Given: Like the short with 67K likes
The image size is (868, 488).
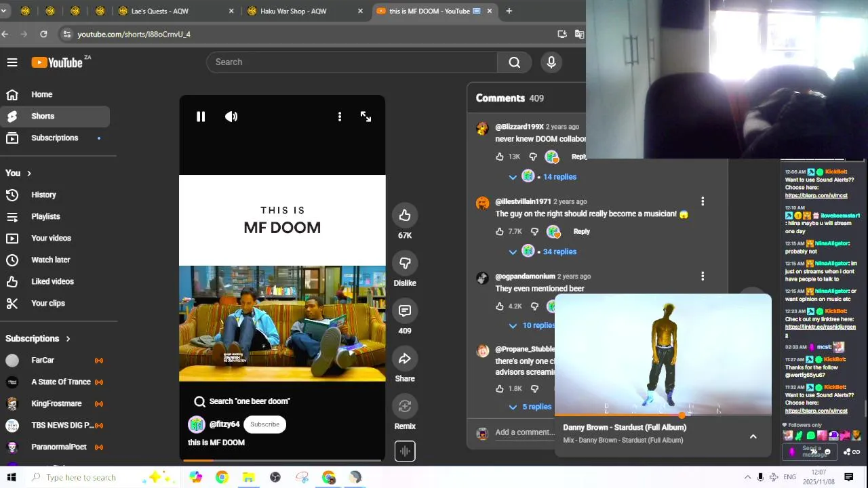Looking at the screenshot, I should (x=405, y=216).
